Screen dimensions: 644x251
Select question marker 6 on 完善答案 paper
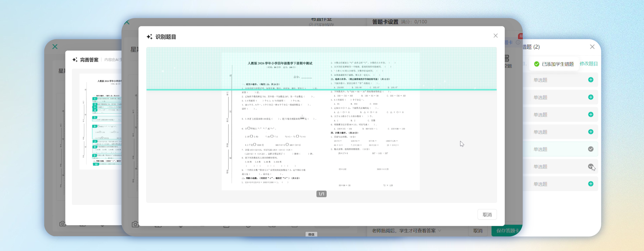94,126
